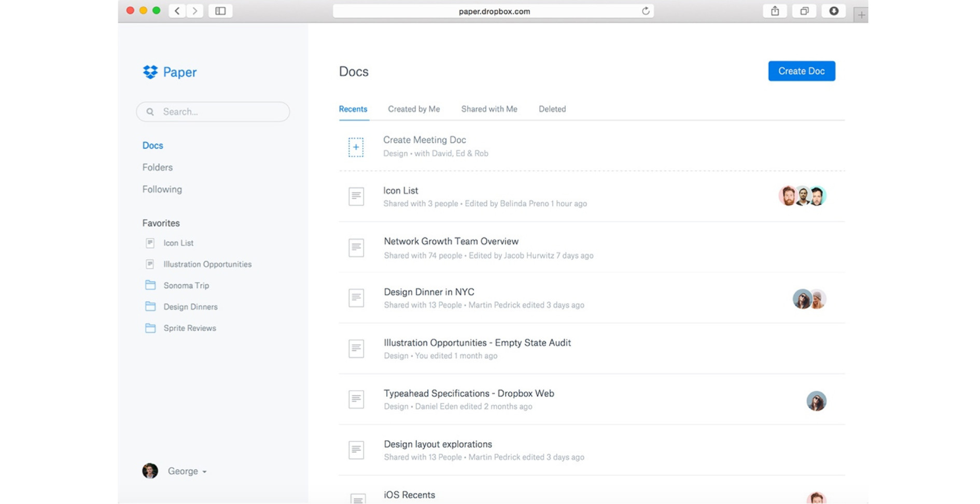Click the page reload icon in address bar
The height and width of the screenshot is (504, 980).
[x=645, y=10]
